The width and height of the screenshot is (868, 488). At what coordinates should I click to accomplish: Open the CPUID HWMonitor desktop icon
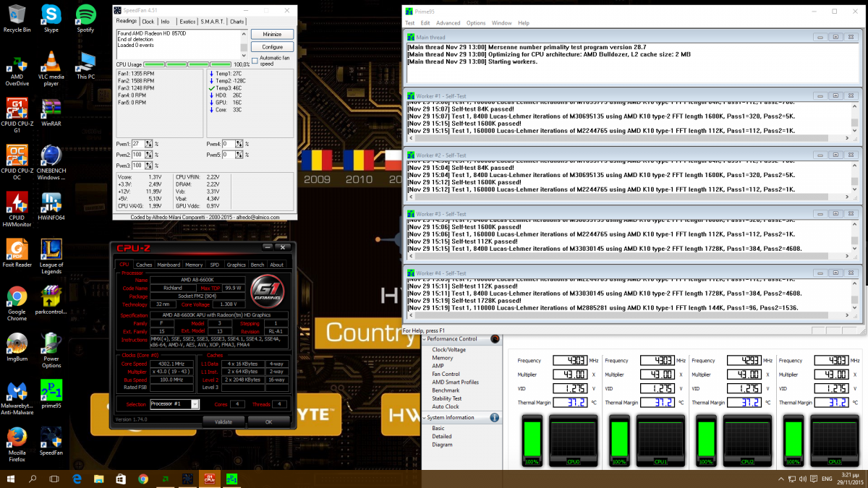click(17, 210)
